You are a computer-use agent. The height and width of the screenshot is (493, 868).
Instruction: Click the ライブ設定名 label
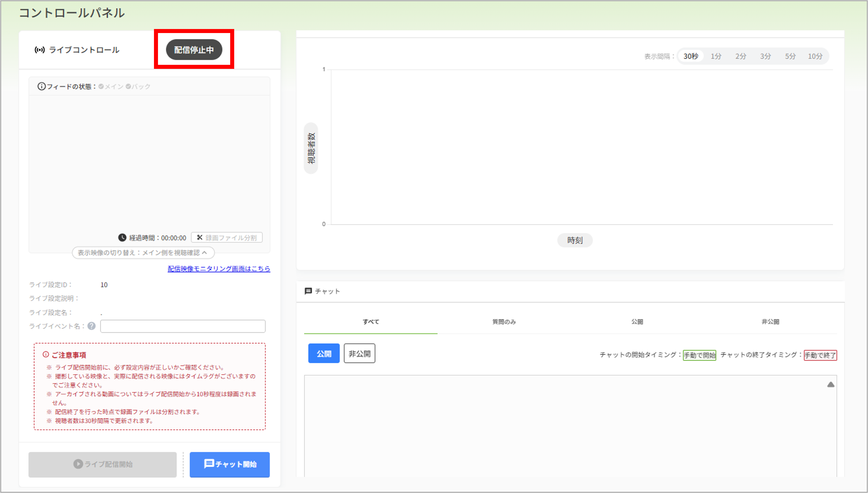pyautogui.click(x=50, y=312)
